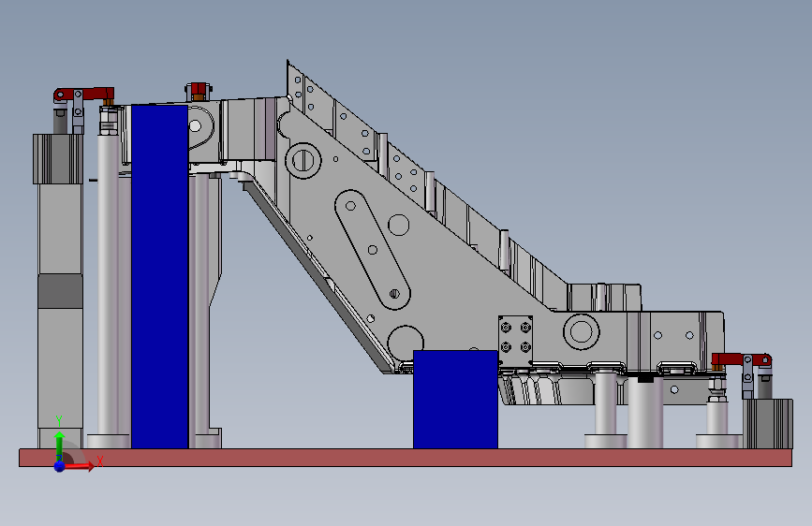Click the red "X" axis label
This screenshot has height=526, width=812.
point(100,460)
